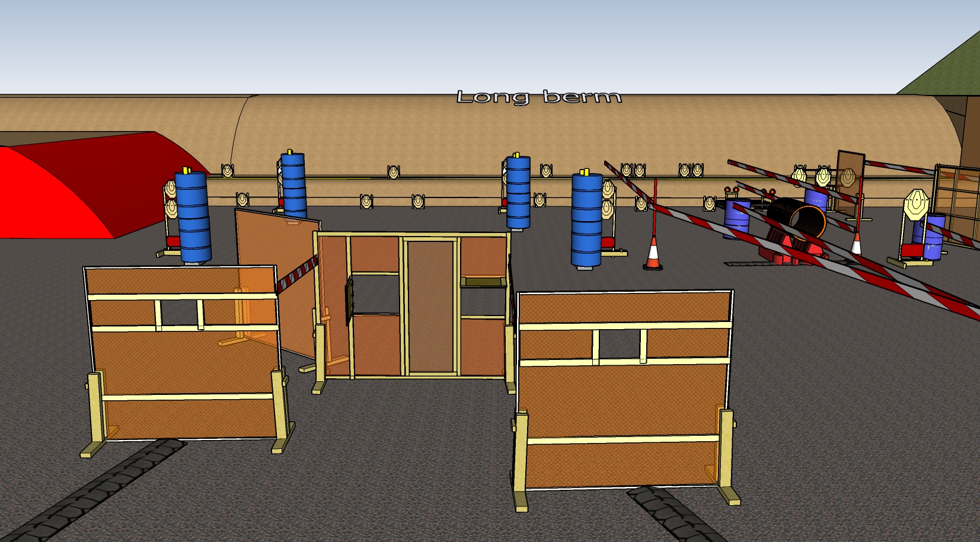This screenshot has width=980, height=542.
Task: Select the black tunnel barrel with orange interior
Action: 797,218
